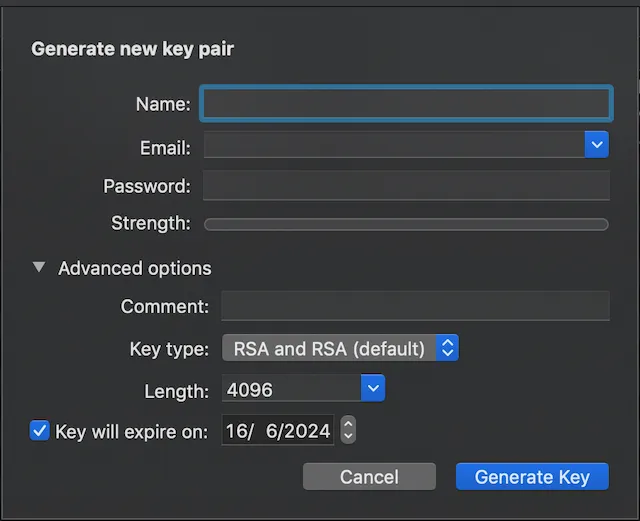Select the day in the expiry date

tap(237, 432)
